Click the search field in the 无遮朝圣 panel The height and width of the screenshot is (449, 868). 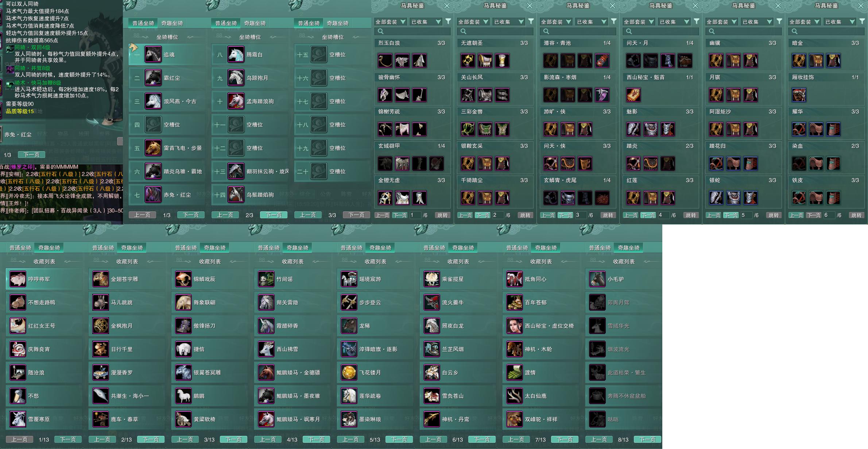495,31
